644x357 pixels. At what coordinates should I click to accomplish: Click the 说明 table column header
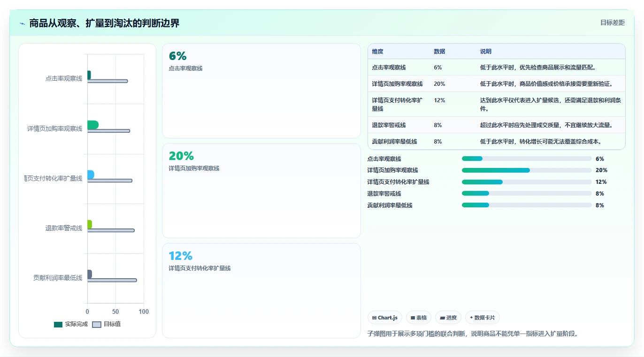tap(486, 52)
